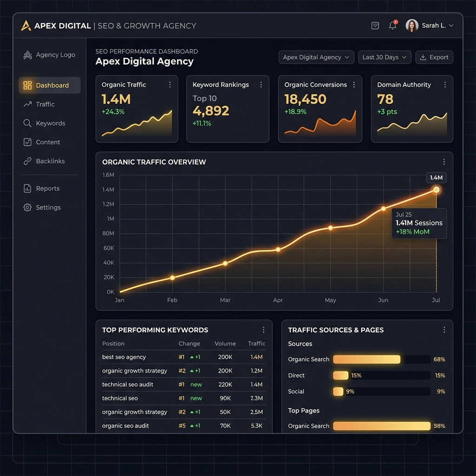The height and width of the screenshot is (476, 476).
Task: Open Domain Authority card options menu
Action: click(x=445, y=85)
